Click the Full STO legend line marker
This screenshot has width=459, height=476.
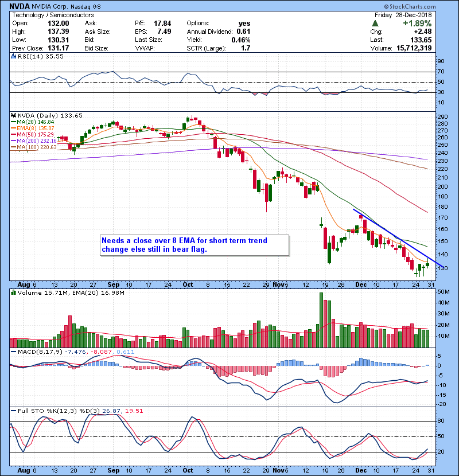point(13,411)
